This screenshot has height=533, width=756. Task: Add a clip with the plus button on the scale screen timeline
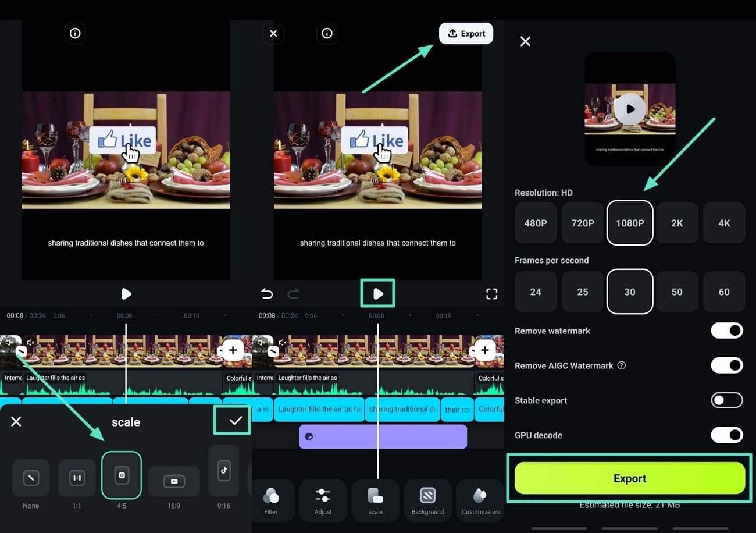pyautogui.click(x=233, y=350)
